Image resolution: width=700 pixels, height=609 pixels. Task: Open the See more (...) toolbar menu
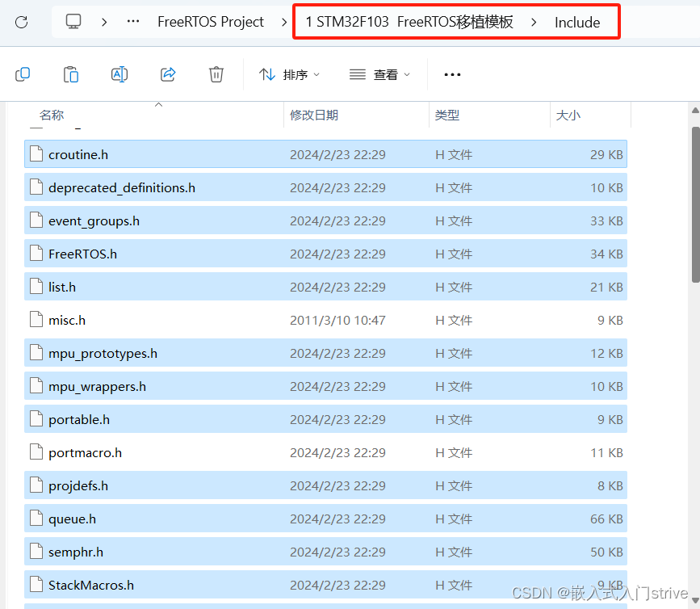pos(452,74)
